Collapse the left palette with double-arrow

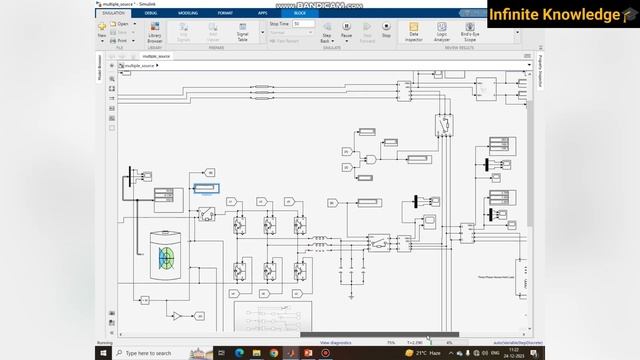112,333
